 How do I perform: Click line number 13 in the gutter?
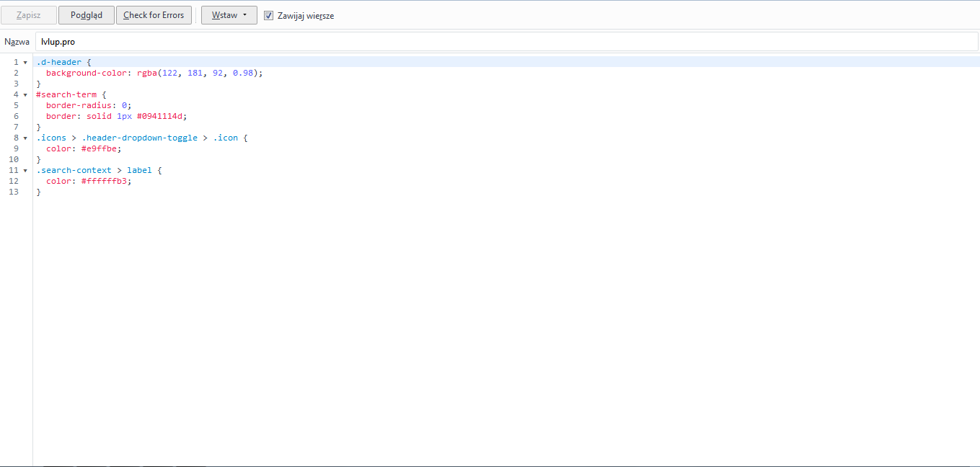point(14,192)
